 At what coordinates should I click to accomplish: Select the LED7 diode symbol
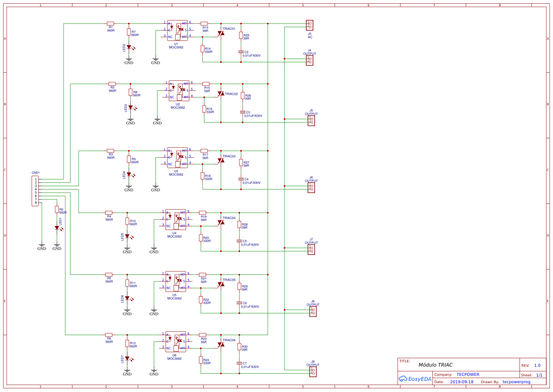(x=128, y=359)
